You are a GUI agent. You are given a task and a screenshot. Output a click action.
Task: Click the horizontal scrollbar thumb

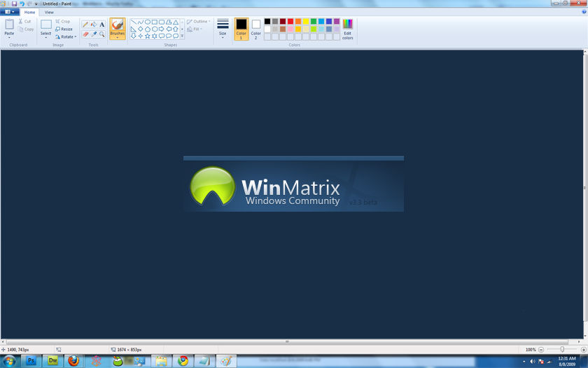pos(287,342)
